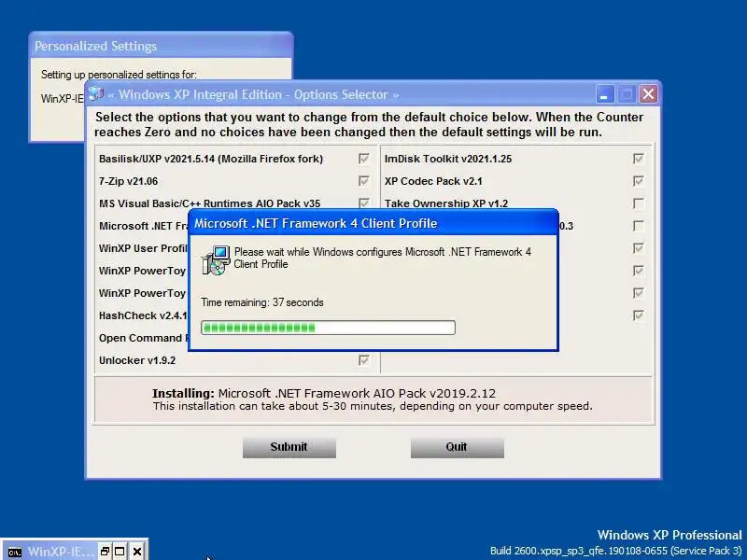
Task: Toggle the Basilisk/UXP checkbox
Action: coord(363,159)
